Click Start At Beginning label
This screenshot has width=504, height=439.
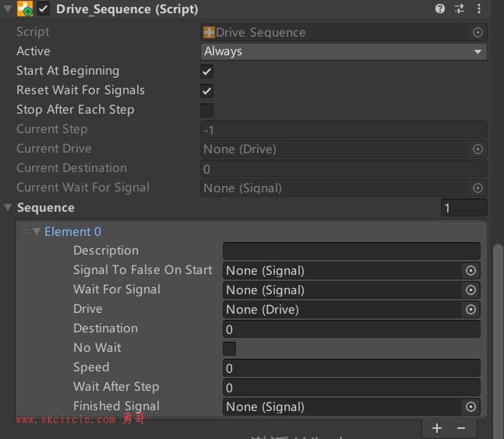click(x=68, y=71)
